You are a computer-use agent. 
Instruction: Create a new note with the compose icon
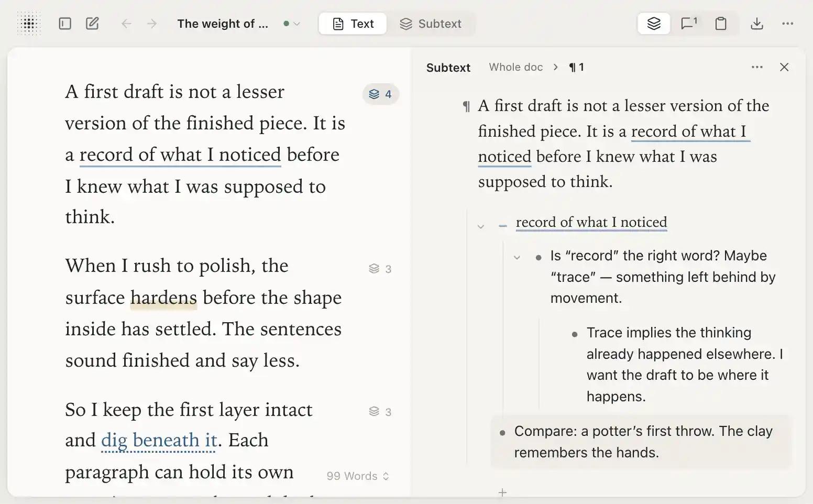click(92, 24)
